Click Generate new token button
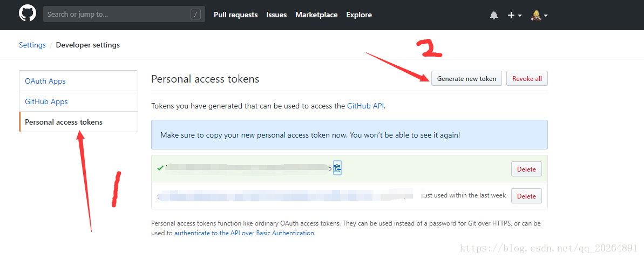 point(466,78)
